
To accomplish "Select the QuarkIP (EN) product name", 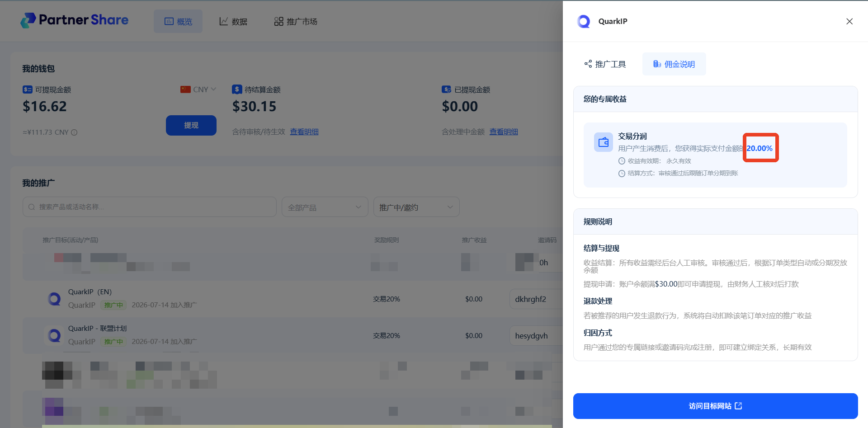I will coord(90,292).
